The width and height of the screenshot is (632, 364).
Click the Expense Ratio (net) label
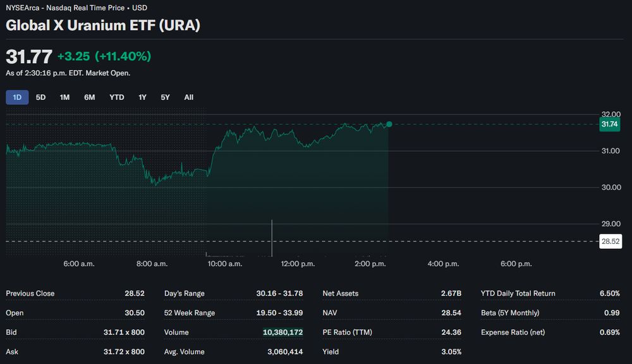(x=513, y=332)
